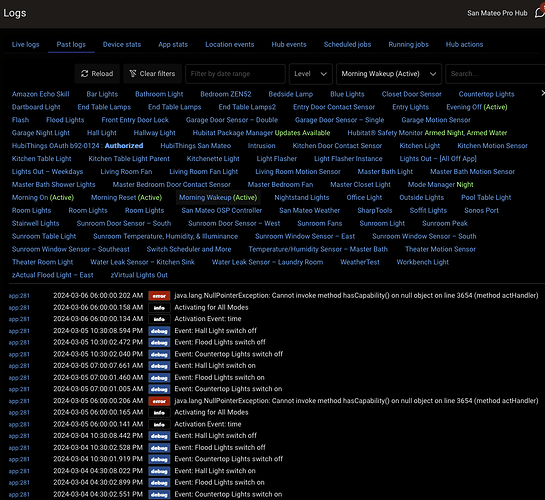545x500 pixels.
Task: Select Evening Off (Active) filter
Action: click(477, 107)
